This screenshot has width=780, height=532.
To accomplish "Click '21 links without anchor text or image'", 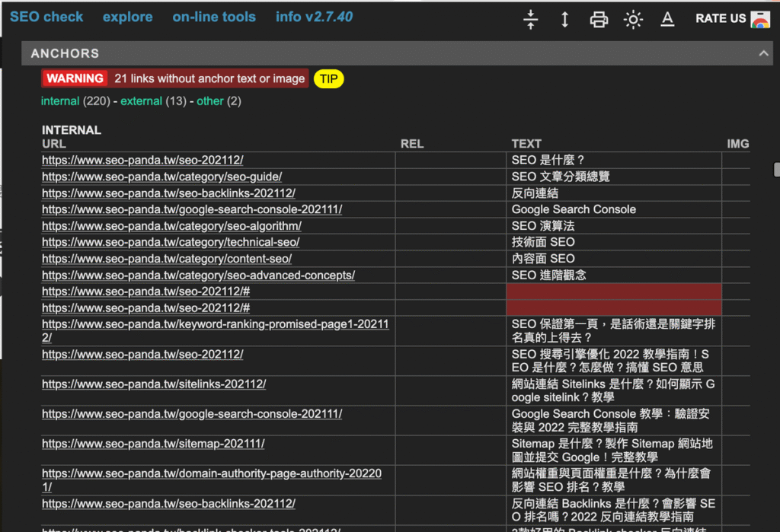I will (x=209, y=78).
